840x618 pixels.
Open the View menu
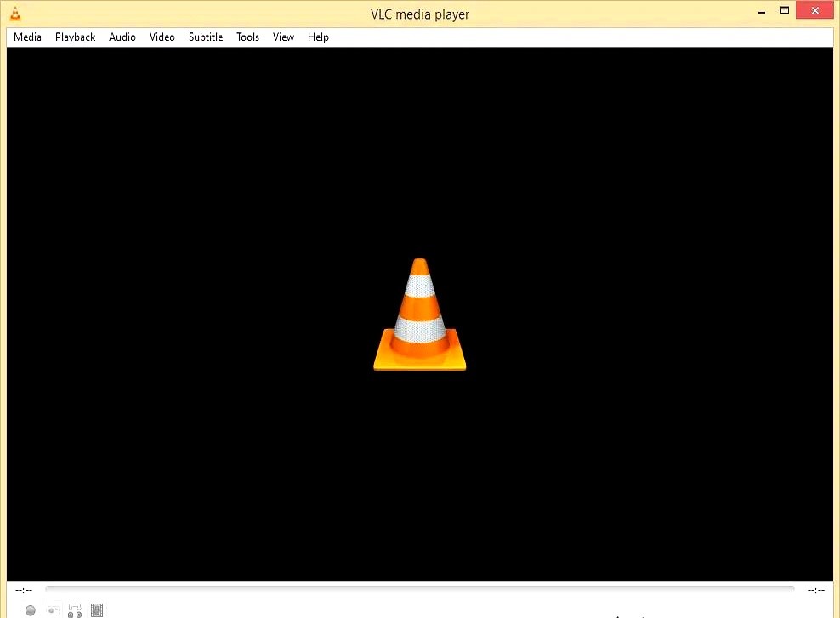coord(283,37)
